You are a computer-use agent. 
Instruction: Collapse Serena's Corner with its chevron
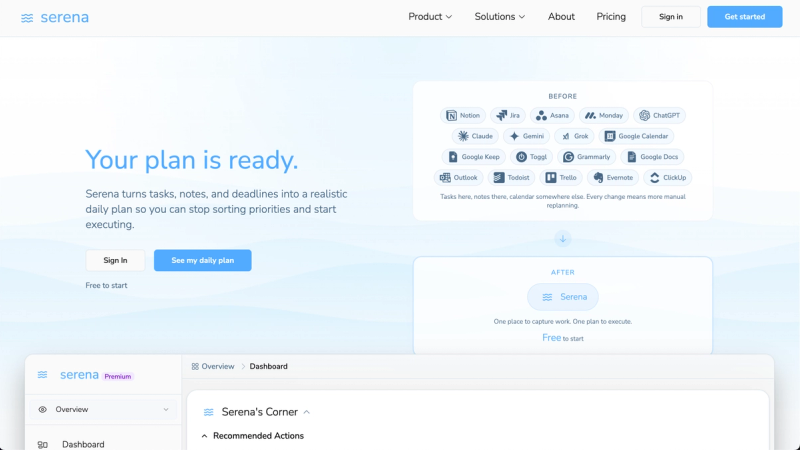coord(307,412)
